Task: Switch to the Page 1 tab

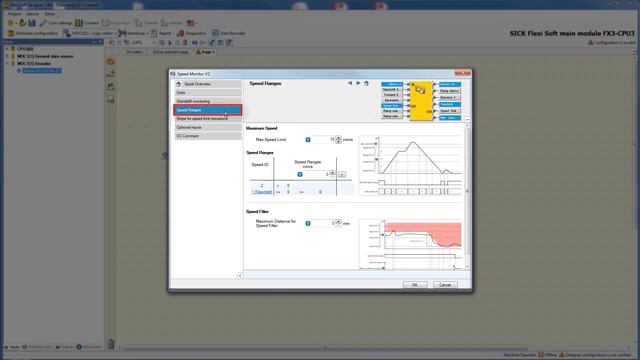Action: coord(205,52)
